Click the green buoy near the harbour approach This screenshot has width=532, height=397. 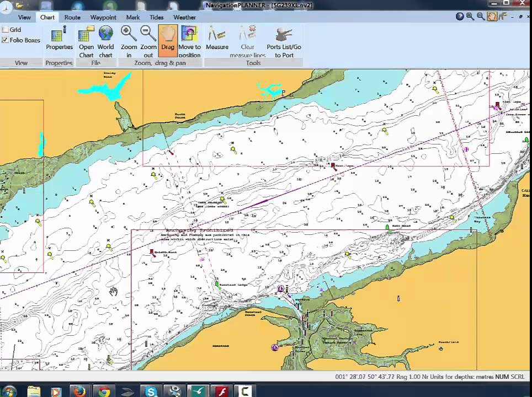217,285
